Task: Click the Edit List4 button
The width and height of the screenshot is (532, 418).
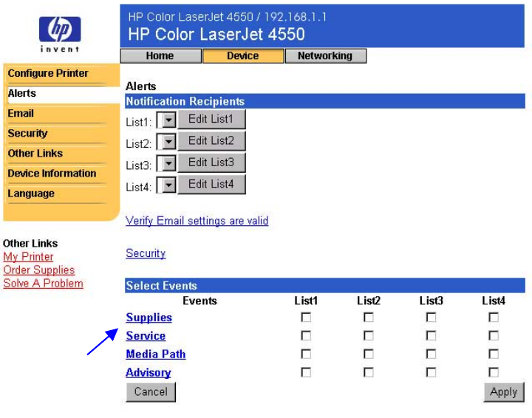Action: [x=211, y=184]
